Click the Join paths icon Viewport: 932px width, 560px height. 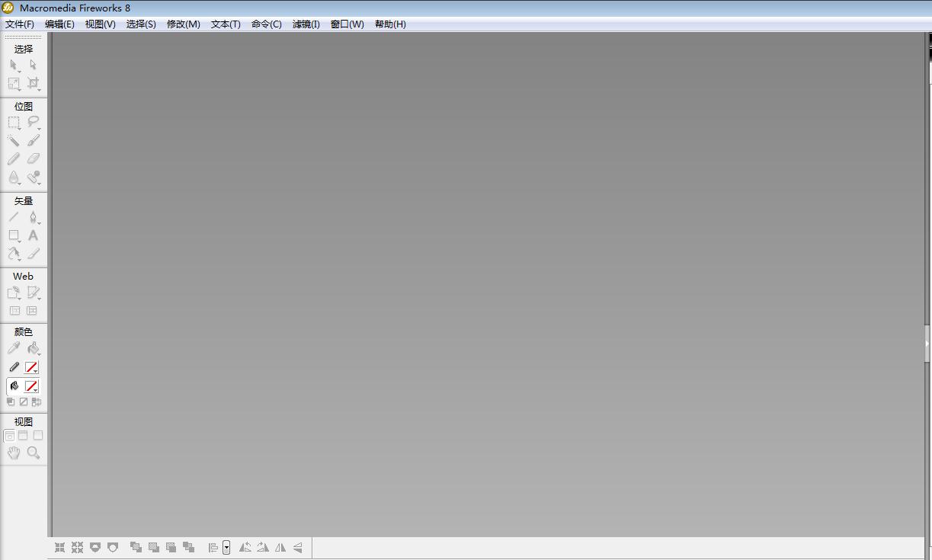[95, 547]
